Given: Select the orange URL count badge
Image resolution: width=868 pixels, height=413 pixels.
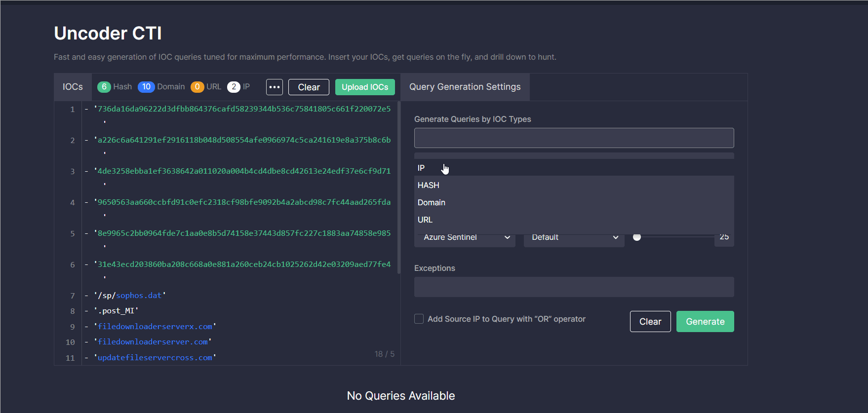Looking at the screenshot, I should (x=197, y=87).
